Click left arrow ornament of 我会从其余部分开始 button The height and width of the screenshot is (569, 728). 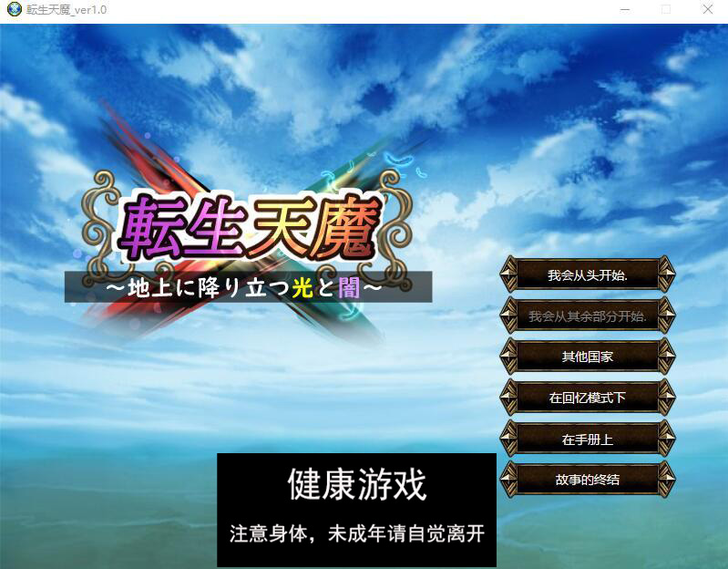[x=508, y=316]
